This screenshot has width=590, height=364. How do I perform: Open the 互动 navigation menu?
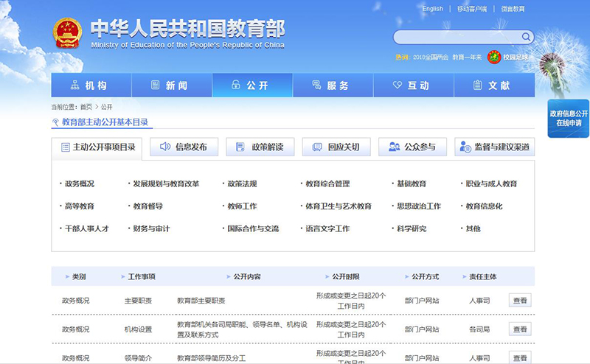tap(413, 85)
